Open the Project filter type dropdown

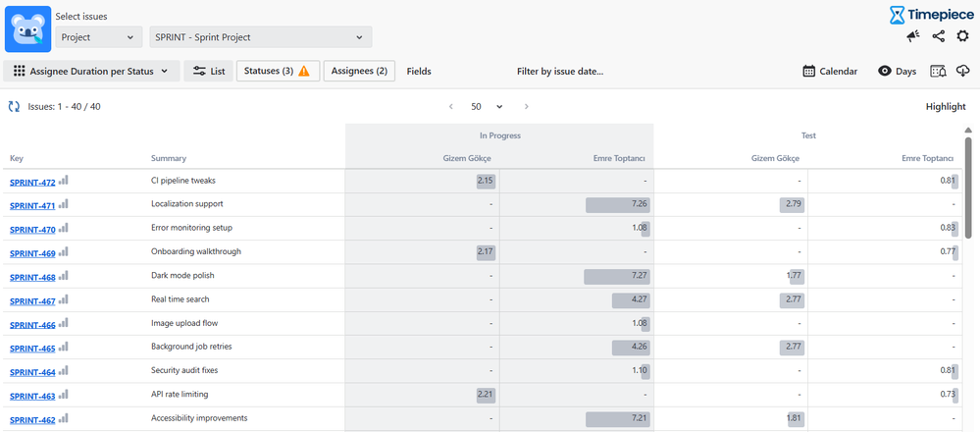click(99, 37)
